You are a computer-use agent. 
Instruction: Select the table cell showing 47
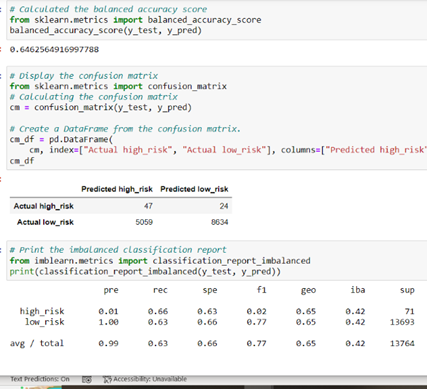coord(148,206)
